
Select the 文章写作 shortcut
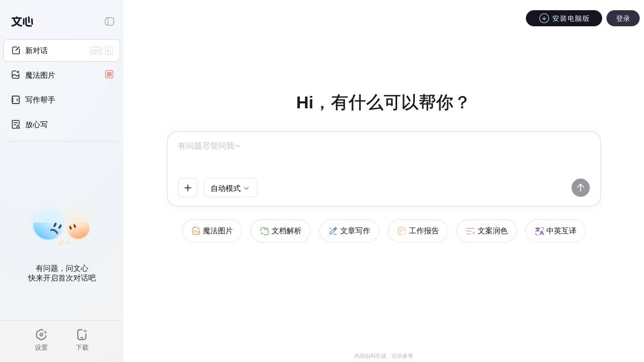(x=349, y=231)
